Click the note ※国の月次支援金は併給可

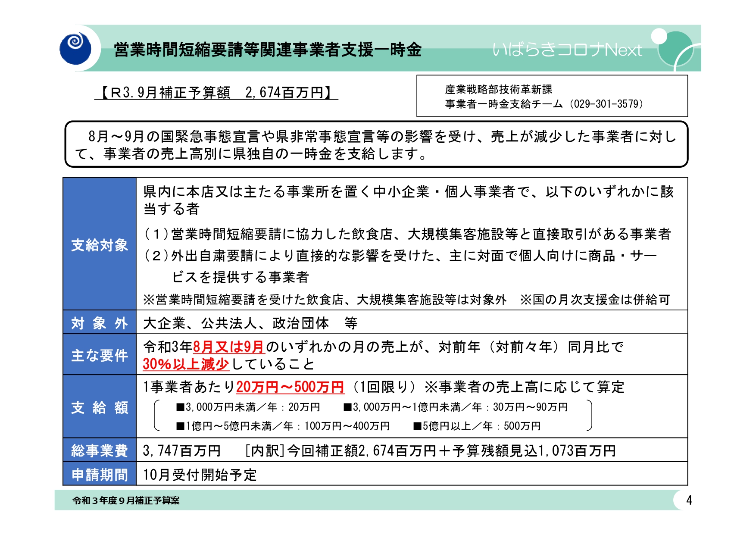pyautogui.click(x=595, y=300)
